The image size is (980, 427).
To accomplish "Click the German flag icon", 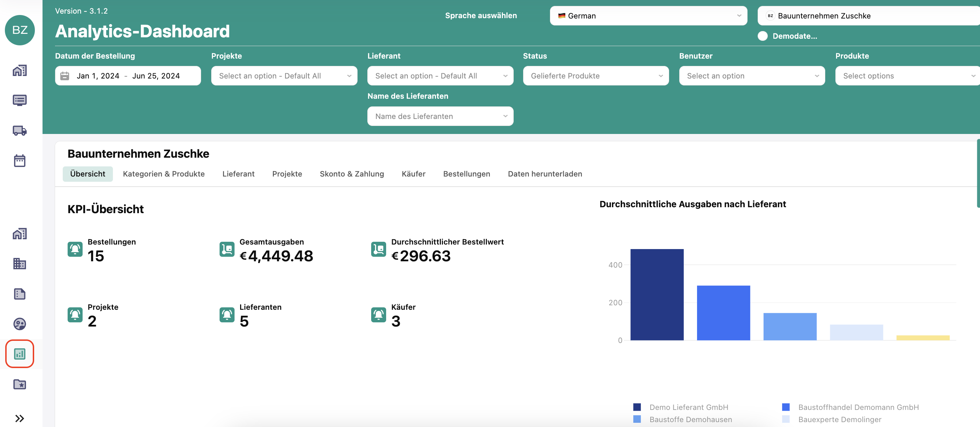I will [x=561, y=16].
